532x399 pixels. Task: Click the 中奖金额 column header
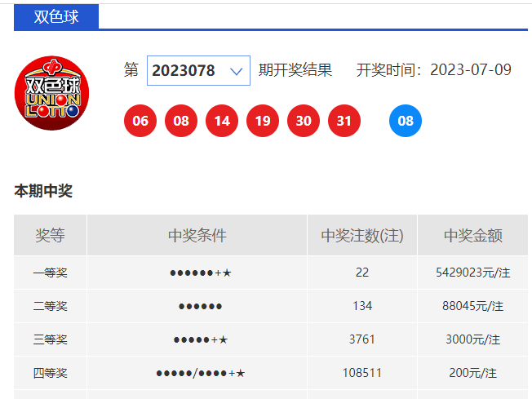tap(473, 235)
